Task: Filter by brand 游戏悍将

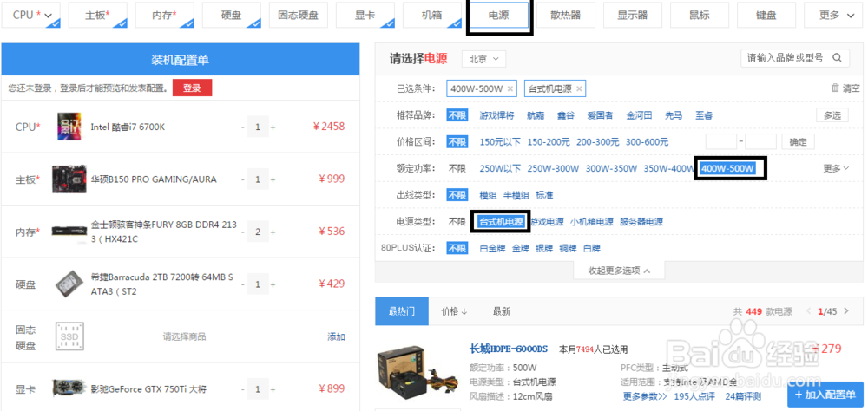Action: [x=496, y=115]
